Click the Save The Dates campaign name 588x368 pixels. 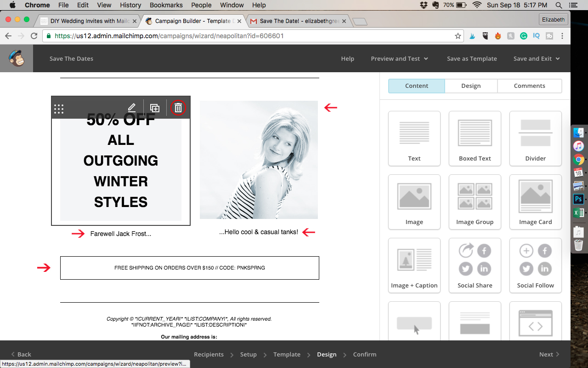71,58
